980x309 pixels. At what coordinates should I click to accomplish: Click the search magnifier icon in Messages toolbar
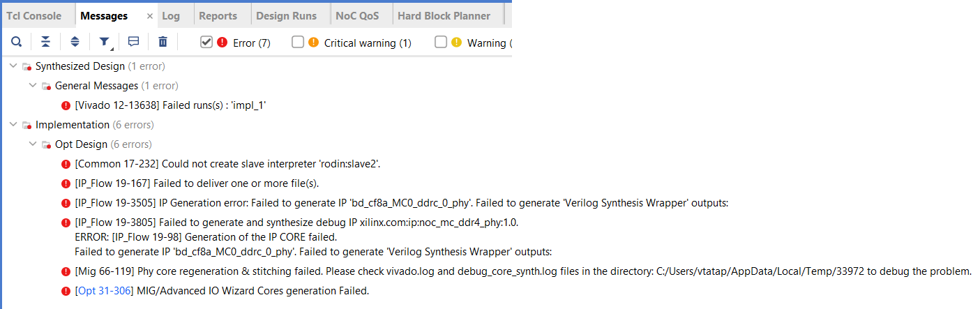[x=16, y=43]
